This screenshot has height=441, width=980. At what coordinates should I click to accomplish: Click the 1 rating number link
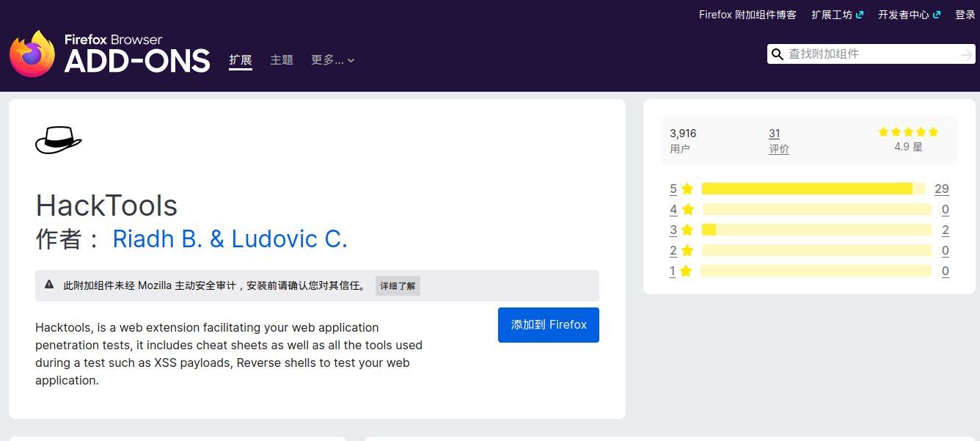[672, 271]
